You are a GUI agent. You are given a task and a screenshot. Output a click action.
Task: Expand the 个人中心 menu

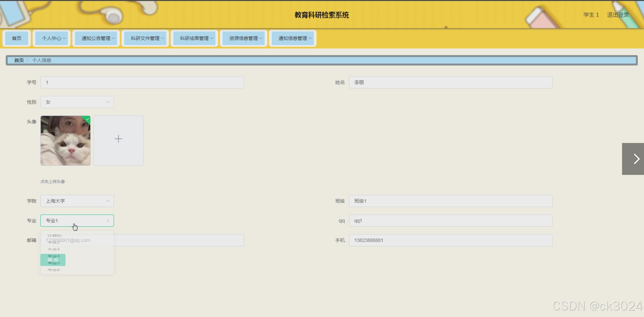tap(52, 38)
